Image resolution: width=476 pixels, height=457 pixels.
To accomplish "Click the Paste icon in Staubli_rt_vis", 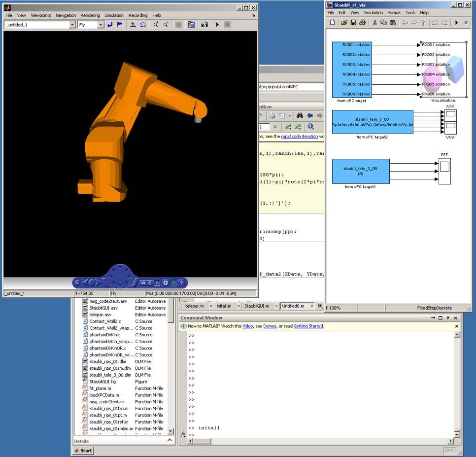I will coord(393,23).
